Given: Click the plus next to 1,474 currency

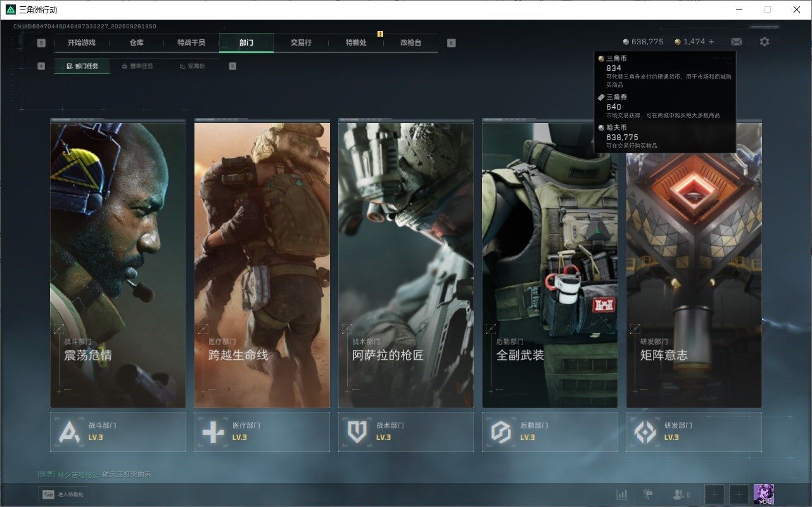Looking at the screenshot, I should (x=711, y=42).
